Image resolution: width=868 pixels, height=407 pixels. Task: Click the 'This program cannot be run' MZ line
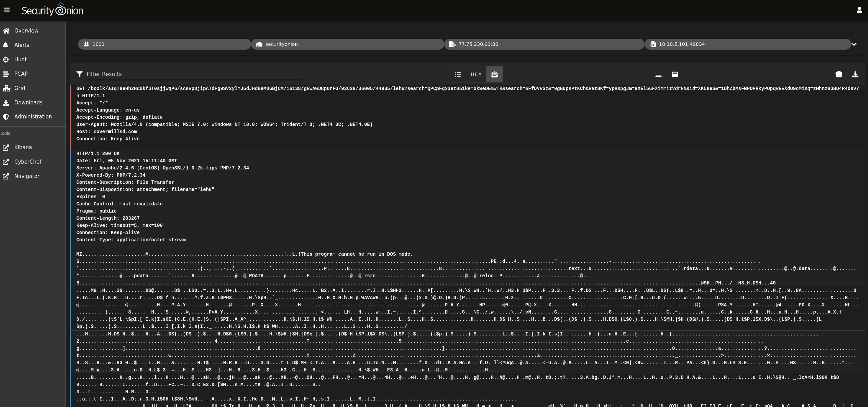pos(245,254)
